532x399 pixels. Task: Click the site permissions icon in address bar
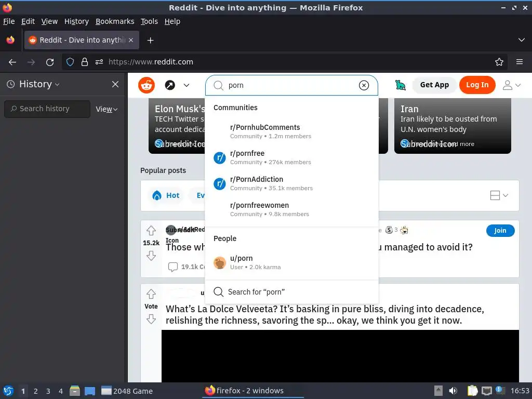[x=99, y=62]
